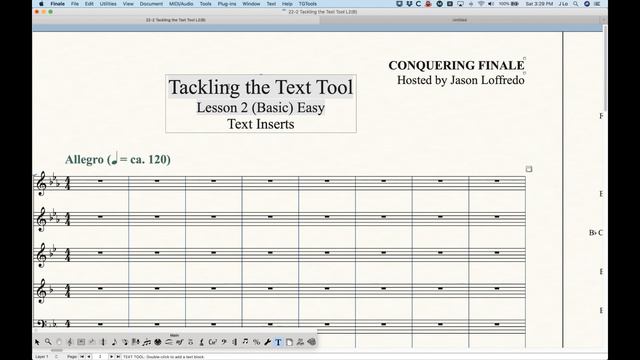
Task: Open the MIDI/Audio menu
Action: click(x=181, y=4)
